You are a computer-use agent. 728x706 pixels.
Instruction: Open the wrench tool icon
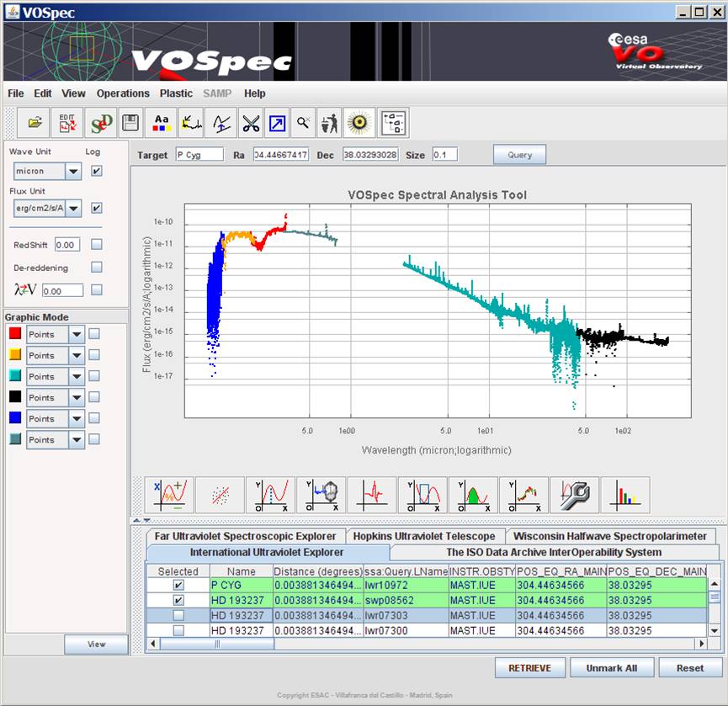574,495
